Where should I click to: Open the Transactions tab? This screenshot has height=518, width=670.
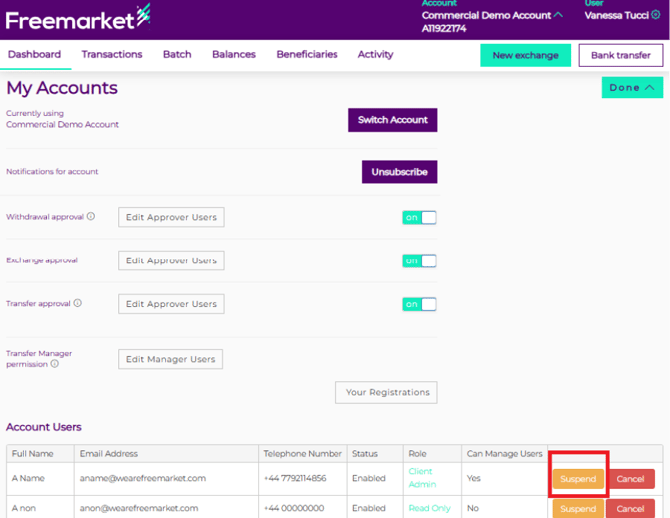(112, 54)
